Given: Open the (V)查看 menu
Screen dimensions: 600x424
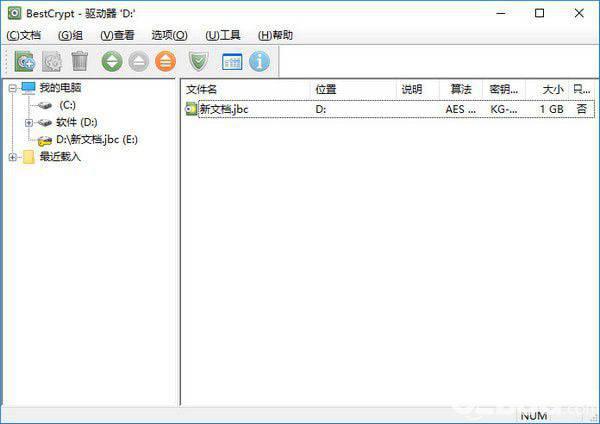Looking at the screenshot, I should (117, 35).
